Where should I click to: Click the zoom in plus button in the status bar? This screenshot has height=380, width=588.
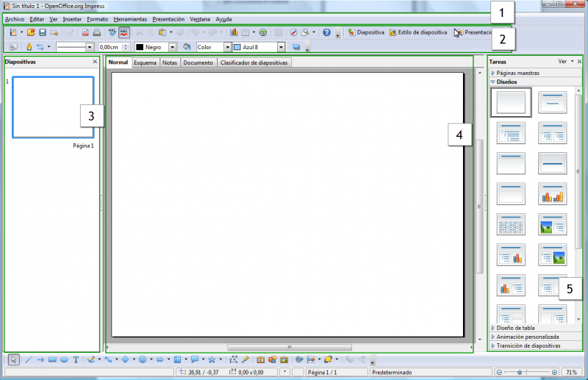coord(555,372)
